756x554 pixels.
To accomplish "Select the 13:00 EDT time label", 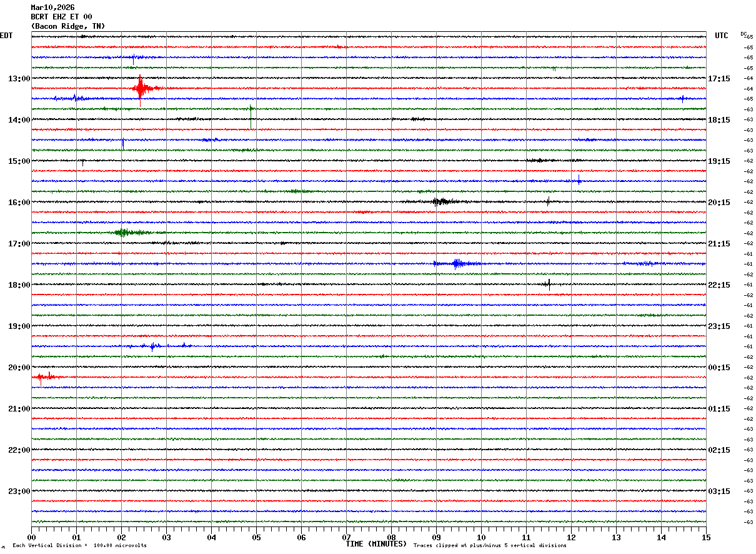I will (x=19, y=79).
